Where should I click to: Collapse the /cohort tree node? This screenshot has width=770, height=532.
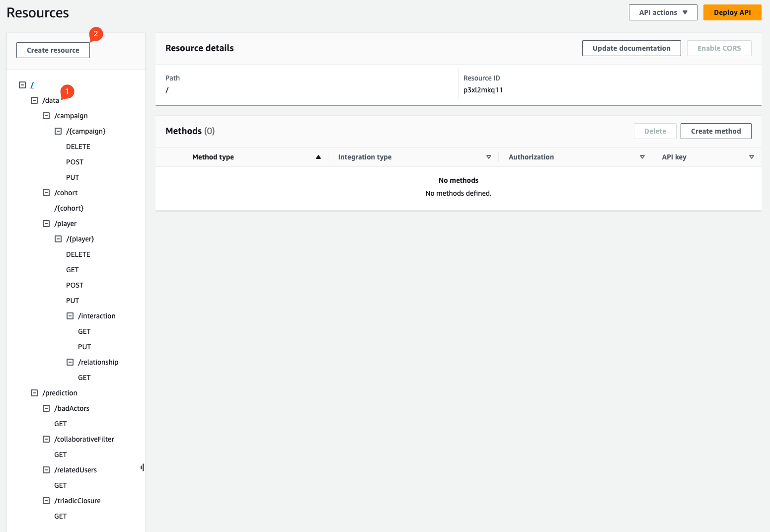click(46, 193)
